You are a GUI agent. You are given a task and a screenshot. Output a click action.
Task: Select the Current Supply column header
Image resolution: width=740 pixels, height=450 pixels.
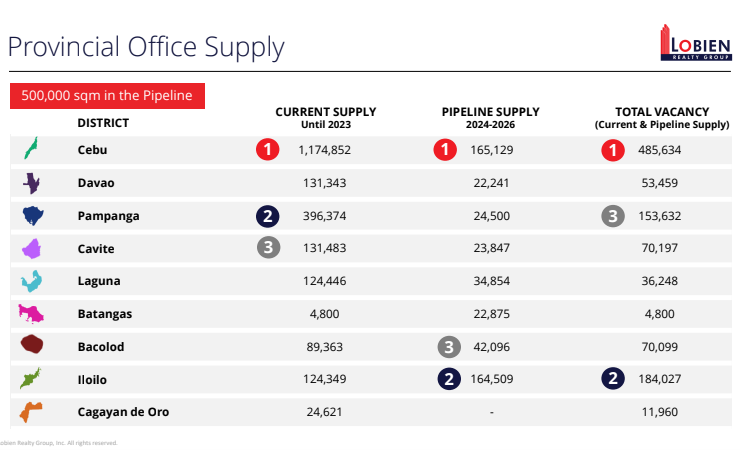coord(326,117)
